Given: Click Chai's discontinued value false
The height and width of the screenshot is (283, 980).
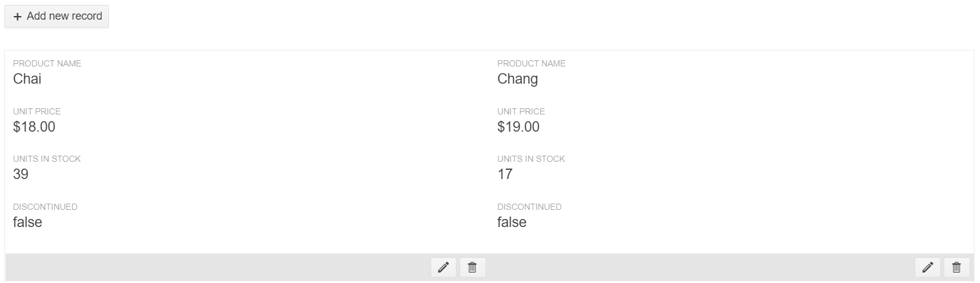Looking at the screenshot, I should click(x=28, y=222).
